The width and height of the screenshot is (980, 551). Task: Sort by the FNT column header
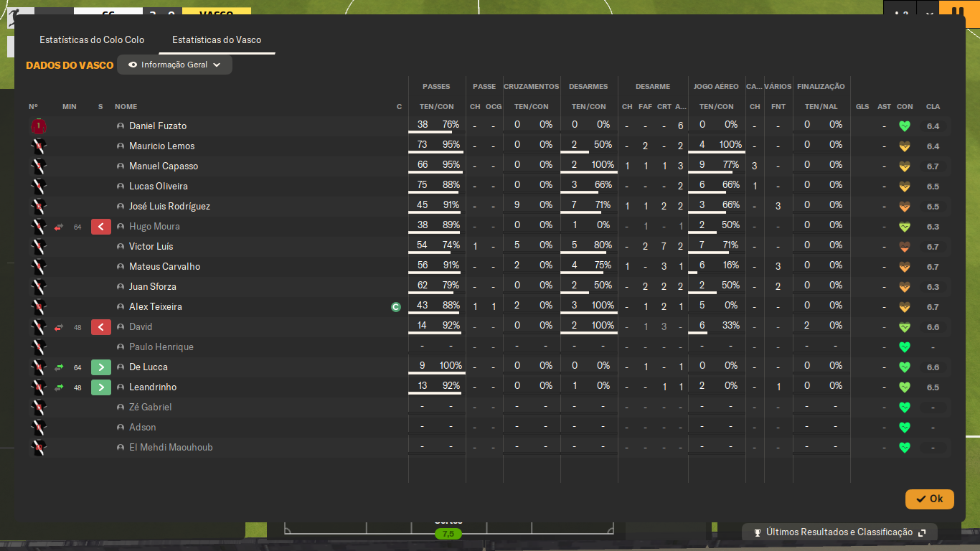click(x=778, y=107)
